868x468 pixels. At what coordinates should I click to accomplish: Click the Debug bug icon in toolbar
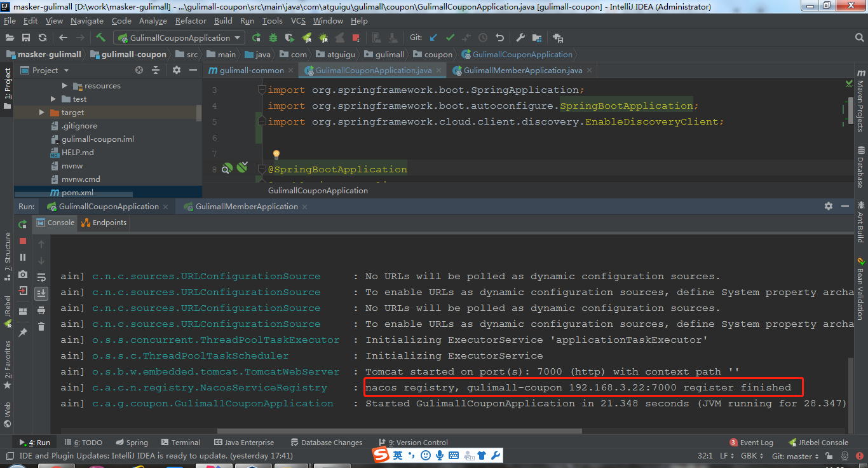[x=273, y=38]
